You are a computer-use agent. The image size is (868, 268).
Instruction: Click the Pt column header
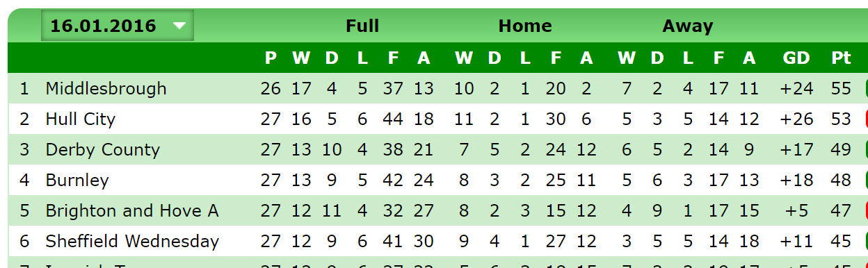click(841, 58)
